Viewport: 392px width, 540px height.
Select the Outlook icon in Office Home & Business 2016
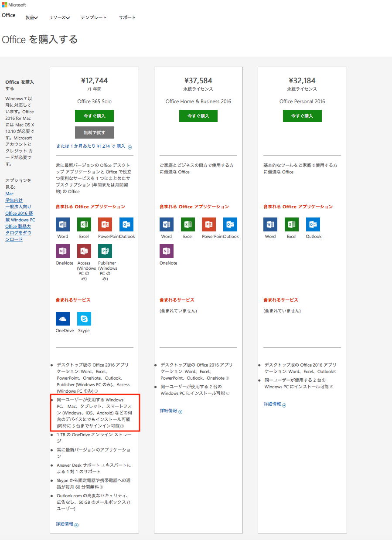pos(230,224)
